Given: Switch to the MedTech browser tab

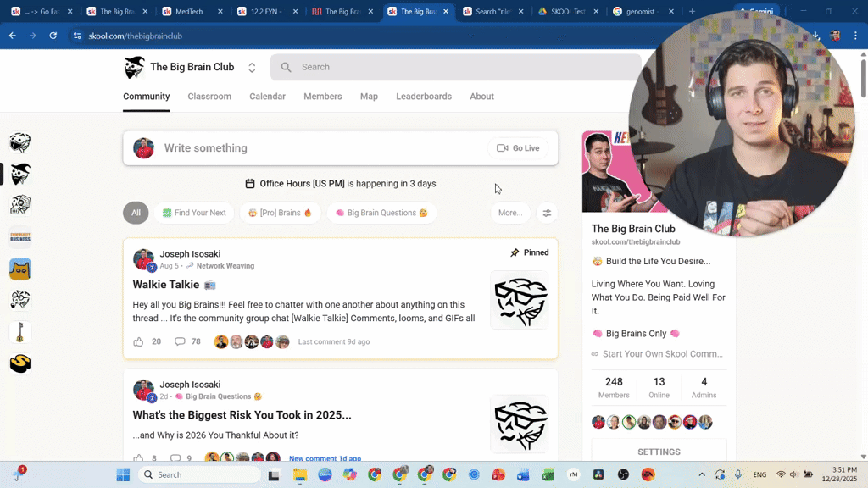Looking at the screenshot, I should [x=191, y=11].
